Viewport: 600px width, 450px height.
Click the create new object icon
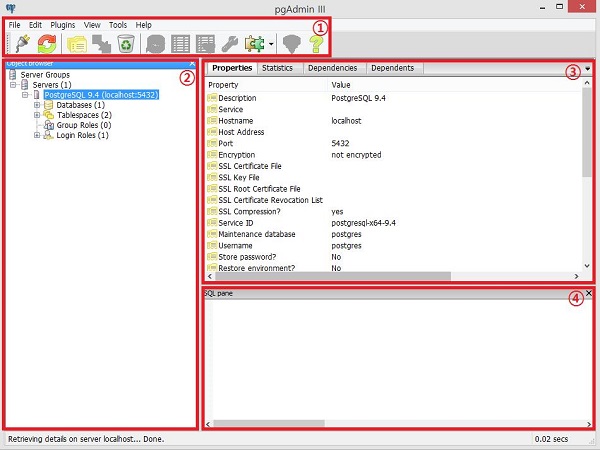pos(101,44)
